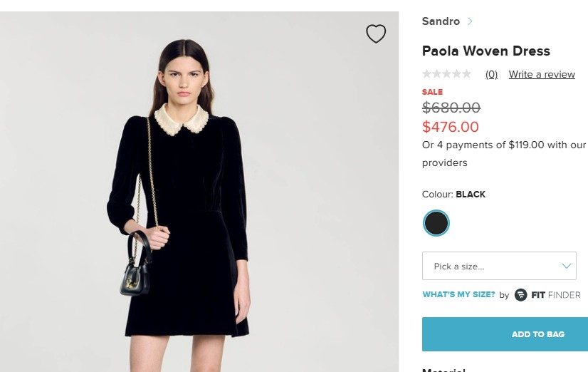588x372 pixels.
Task: Open the WHAT'S MY SIZE? link
Action: click(458, 294)
